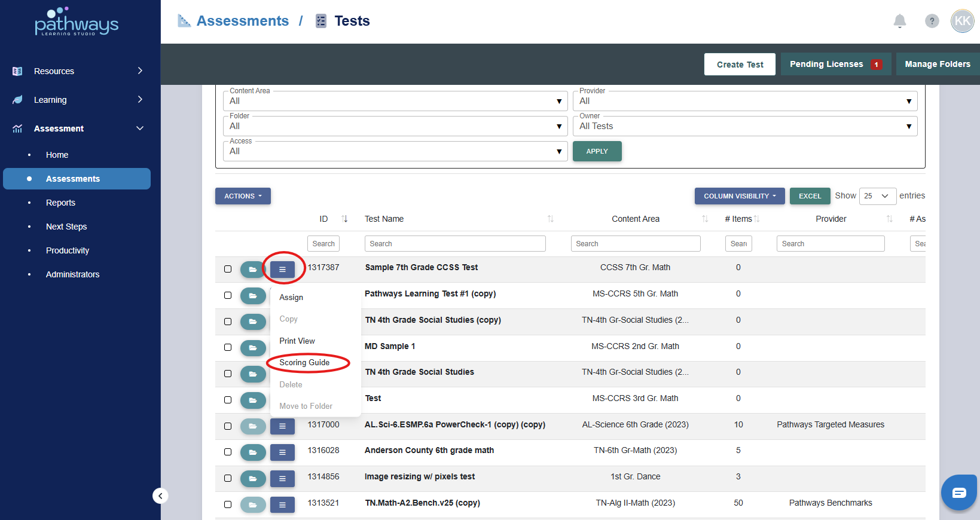Follow the Assessments breadcrumb link
This screenshot has height=520, width=980.
(243, 21)
